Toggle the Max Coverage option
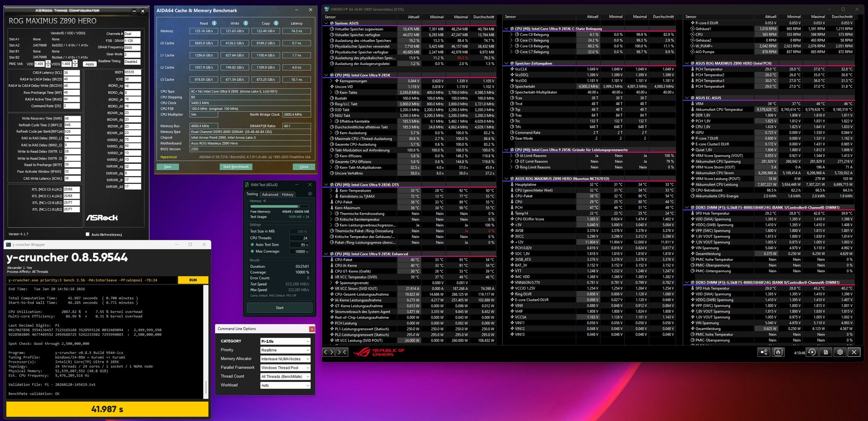This screenshot has width=868, height=421. coord(252,251)
